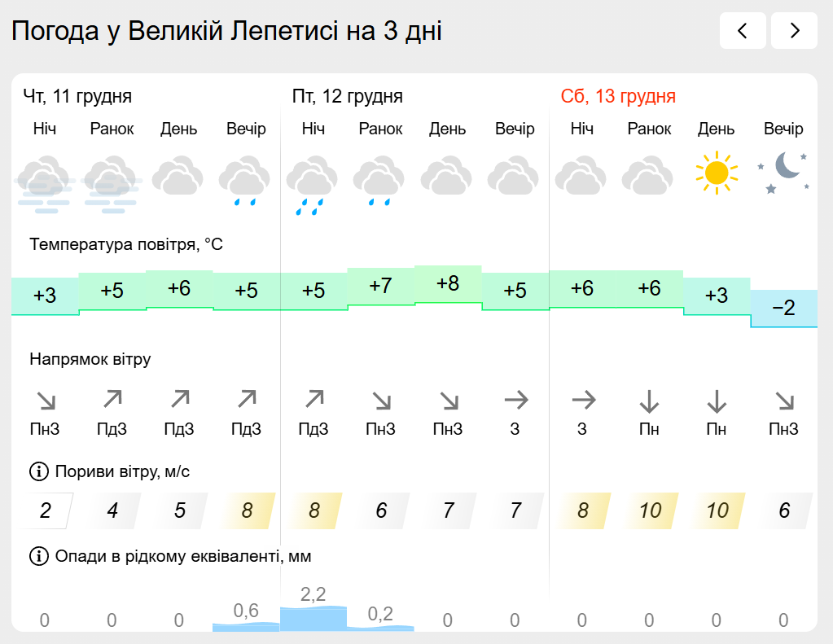Click the info icon beside Опади в рідкому еквіваленті

[38, 557]
